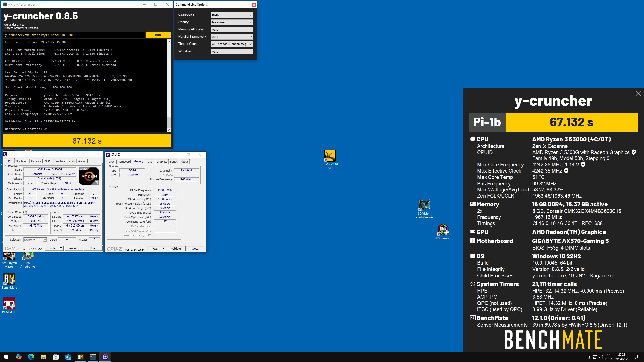
Task: Open the Priority Realtime dropdown
Action: [x=232, y=22]
